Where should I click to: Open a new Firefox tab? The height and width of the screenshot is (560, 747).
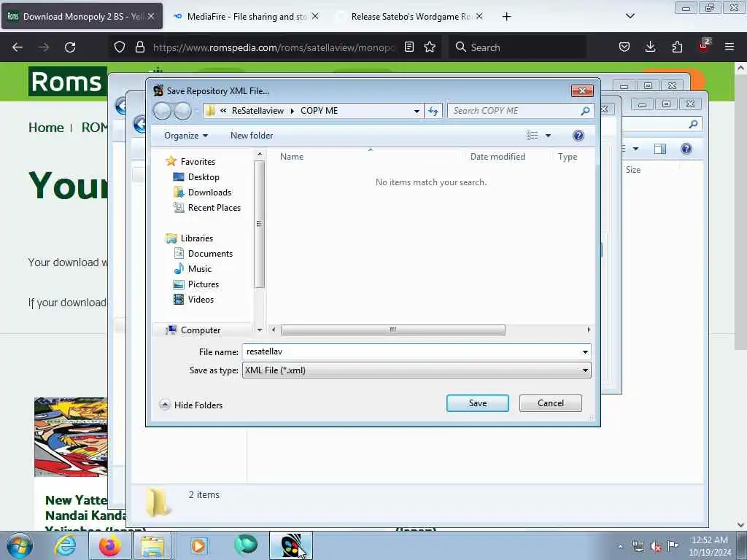click(x=506, y=17)
